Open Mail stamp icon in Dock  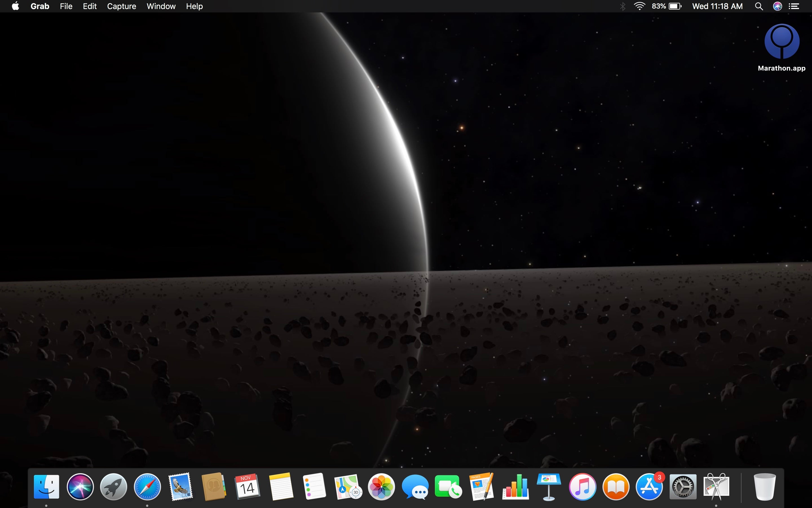pyautogui.click(x=180, y=487)
